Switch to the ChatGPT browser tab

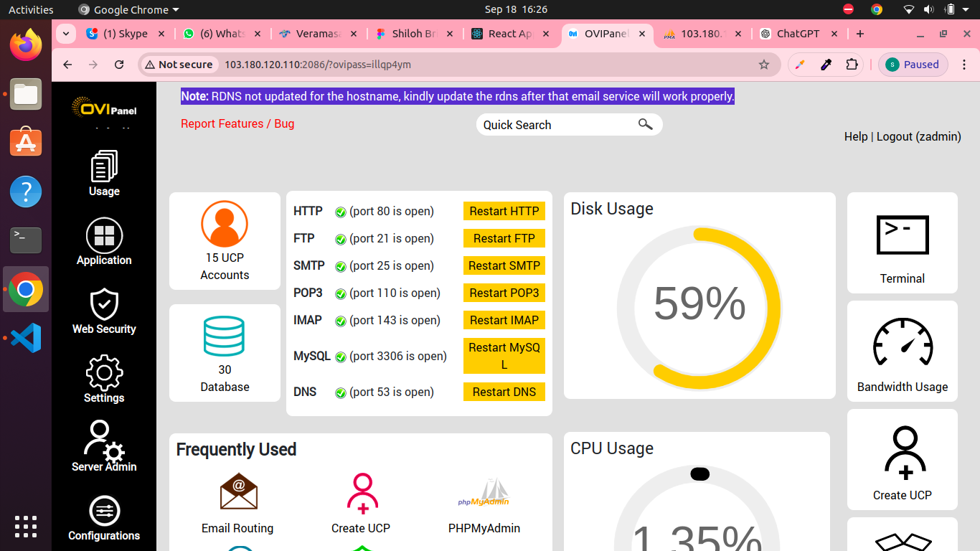(797, 34)
